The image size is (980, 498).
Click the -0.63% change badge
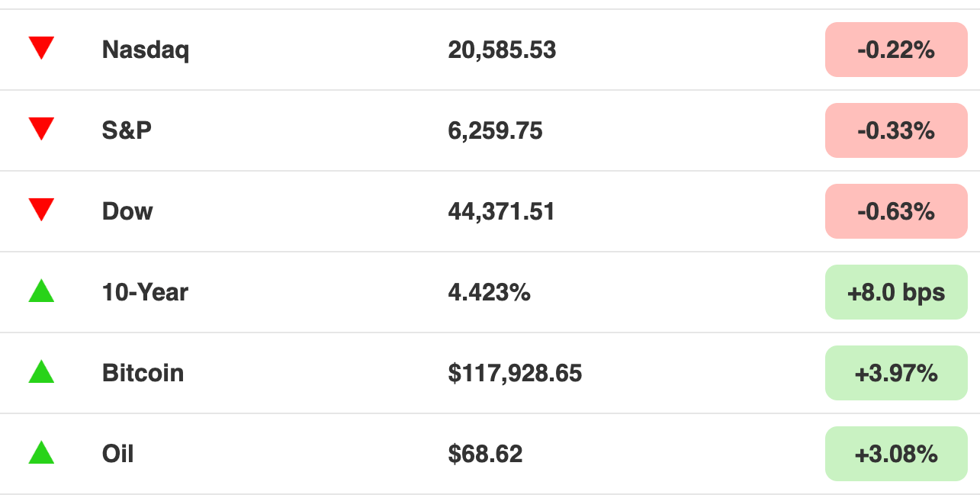click(x=896, y=211)
